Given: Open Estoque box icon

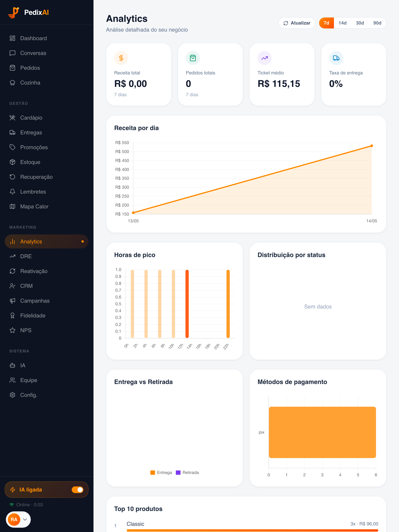Looking at the screenshot, I should click(12, 162).
